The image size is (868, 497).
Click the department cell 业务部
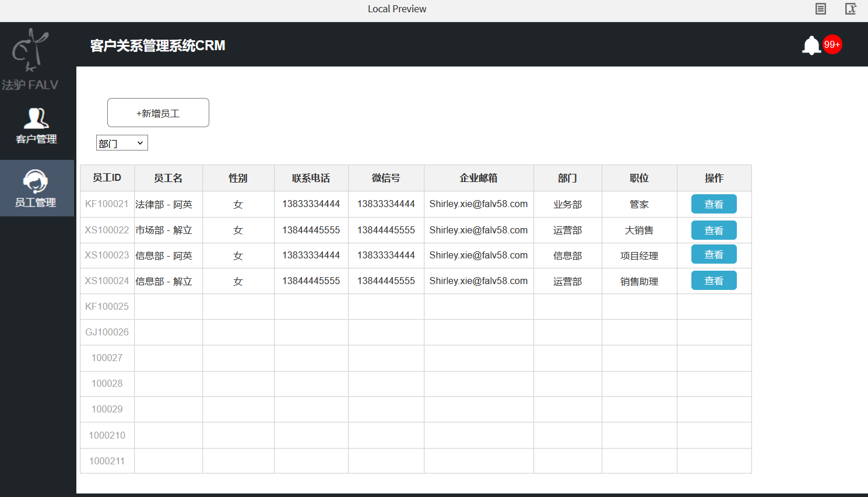(x=568, y=204)
